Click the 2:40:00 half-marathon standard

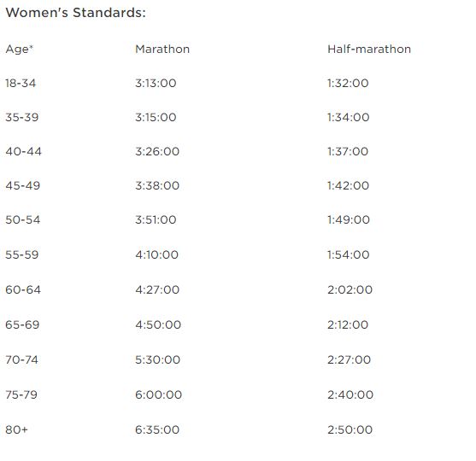[x=350, y=395]
